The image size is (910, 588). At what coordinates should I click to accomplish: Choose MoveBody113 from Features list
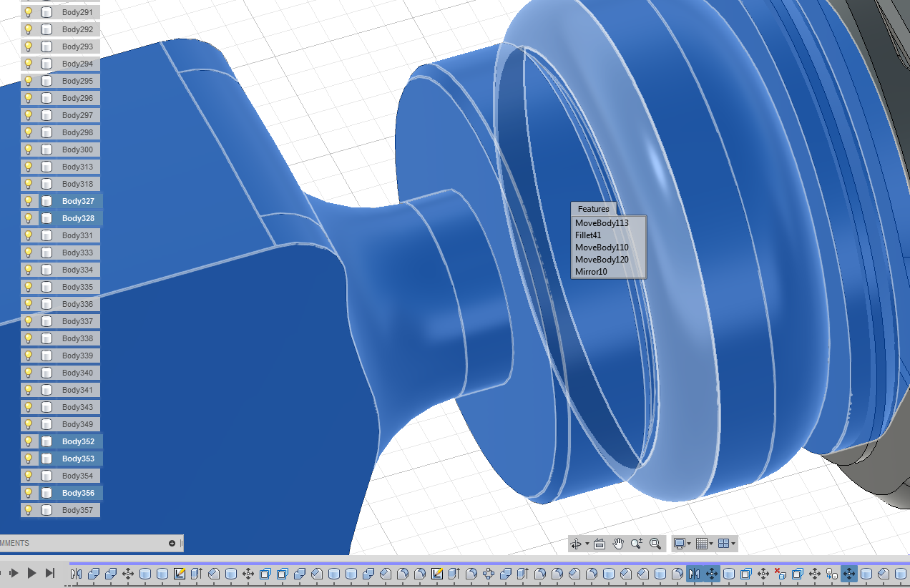602,223
